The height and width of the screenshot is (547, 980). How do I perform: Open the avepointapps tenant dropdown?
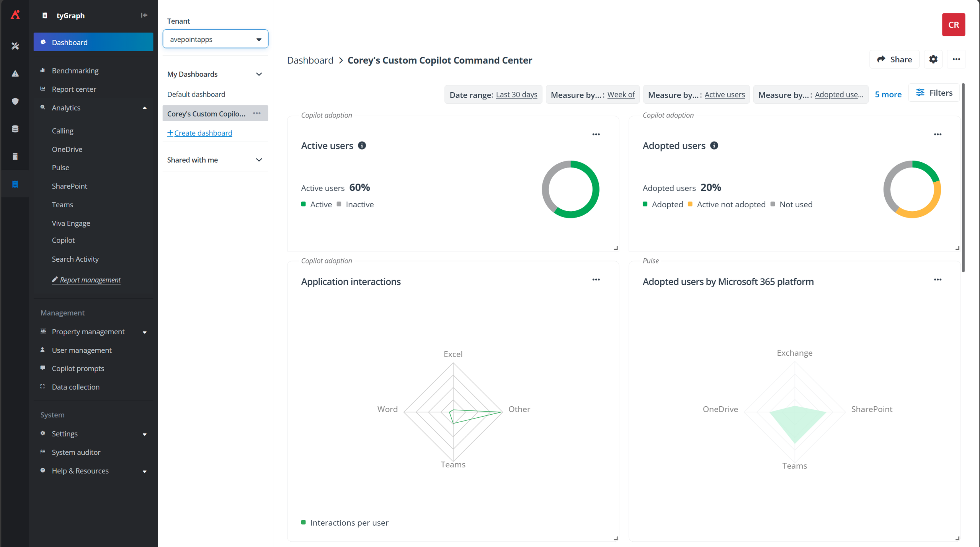215,39
